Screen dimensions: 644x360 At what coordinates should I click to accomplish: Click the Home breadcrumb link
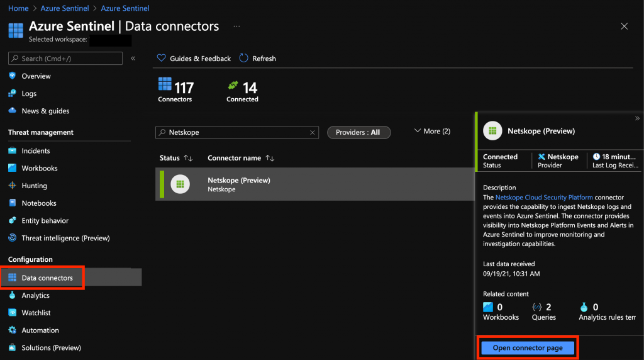pos(18,8)
